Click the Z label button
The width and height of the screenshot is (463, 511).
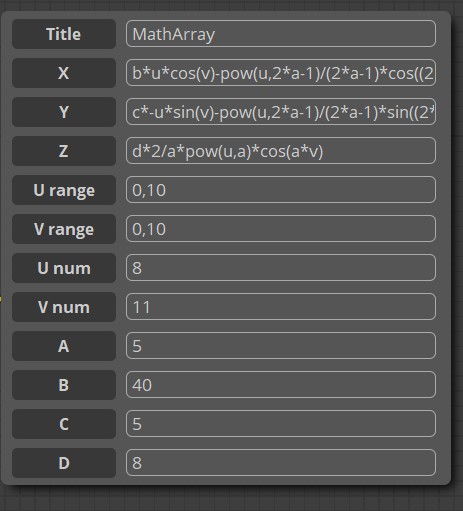point(64,151)
